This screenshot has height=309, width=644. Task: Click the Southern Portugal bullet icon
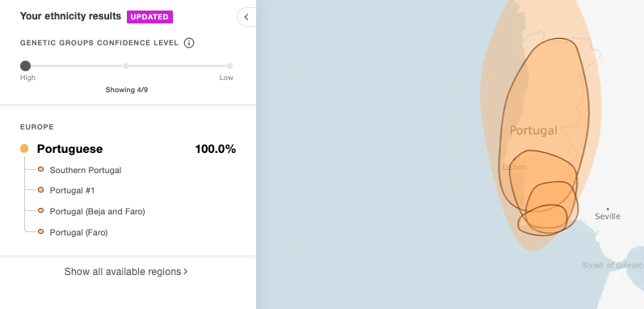pyautogui.click(x=40, y=169)
